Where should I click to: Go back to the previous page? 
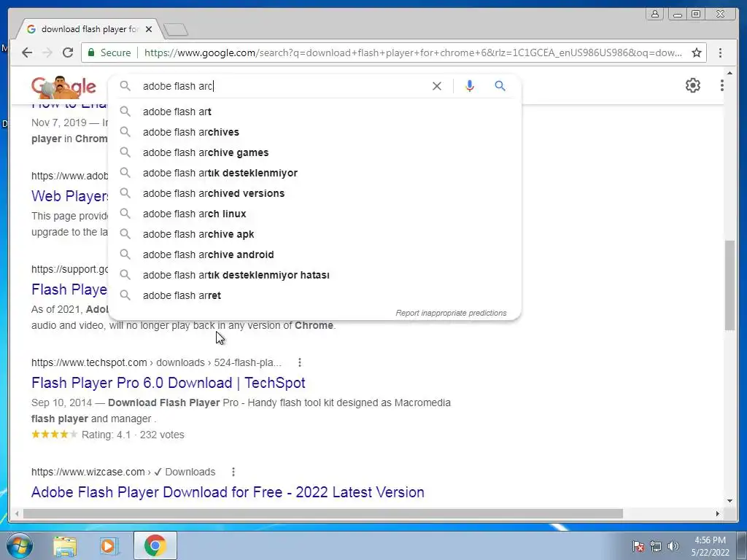pyautogui.click(x=27, y=52)
